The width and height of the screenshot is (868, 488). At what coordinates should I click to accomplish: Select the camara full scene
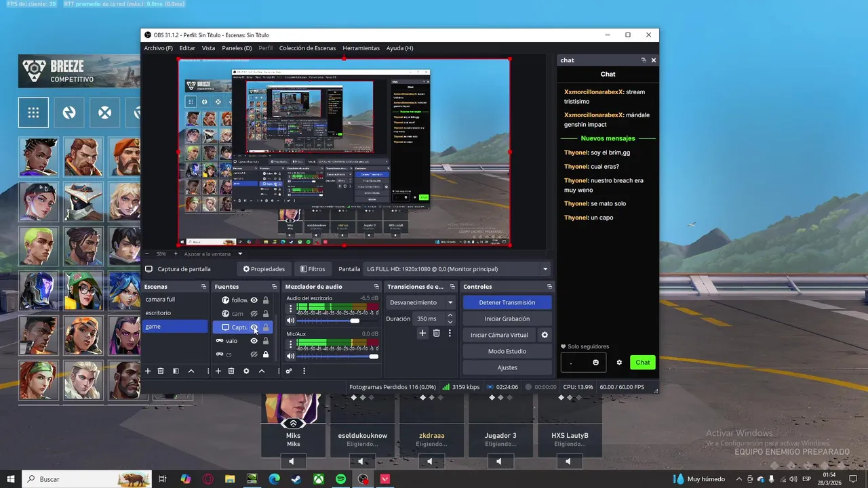pyautogui.click(x=175, y=299)
